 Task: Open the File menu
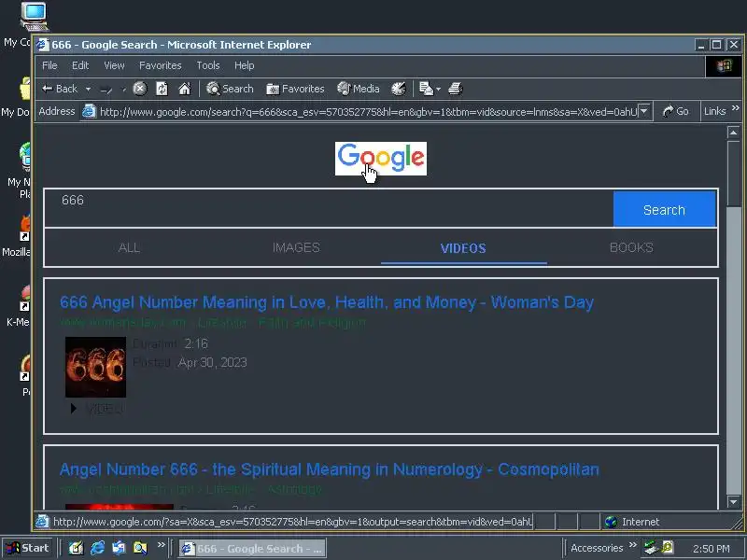(x=49, y=65)
